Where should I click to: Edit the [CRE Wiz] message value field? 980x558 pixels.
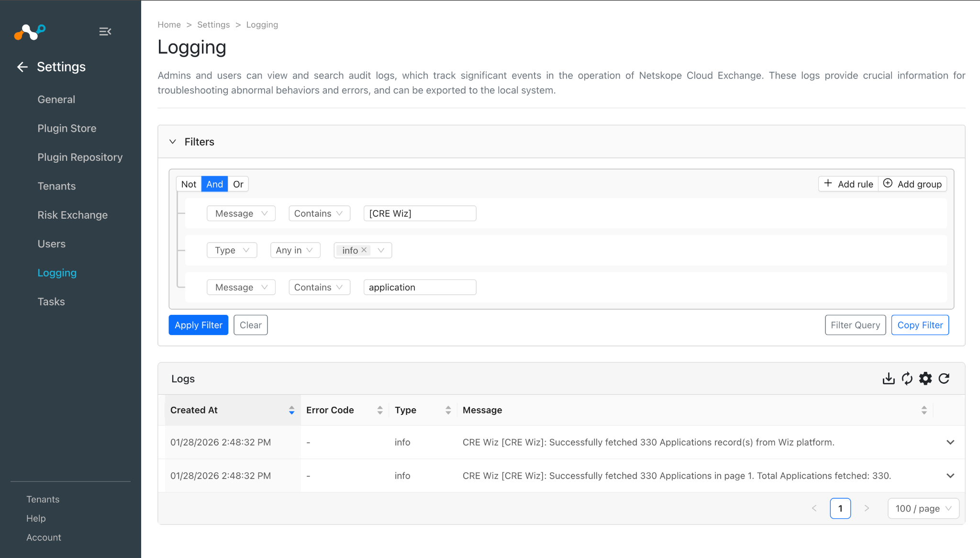(x=420, y=213)
